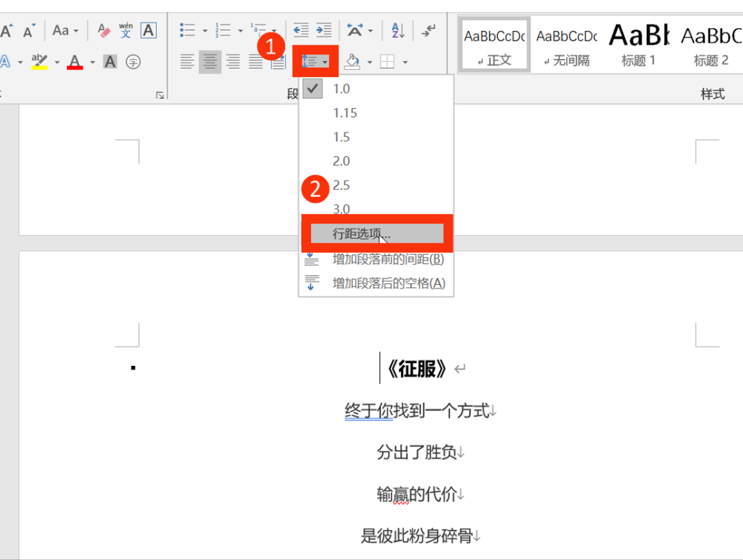Screen dimensions: 743x560
Task: Click the Grow Font icon
Action: (6, 31)
